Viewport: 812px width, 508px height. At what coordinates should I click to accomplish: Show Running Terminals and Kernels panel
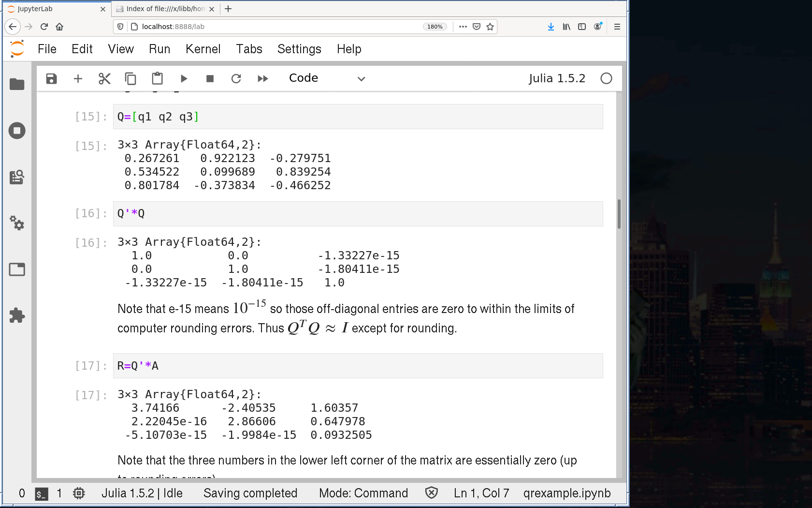pos(17,131)
